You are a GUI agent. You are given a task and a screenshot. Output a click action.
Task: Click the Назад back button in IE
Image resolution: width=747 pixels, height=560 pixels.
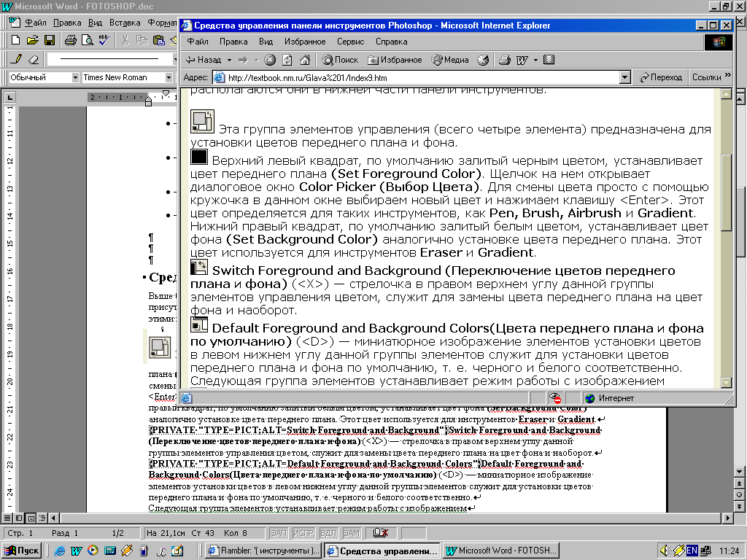click(204, 60)
